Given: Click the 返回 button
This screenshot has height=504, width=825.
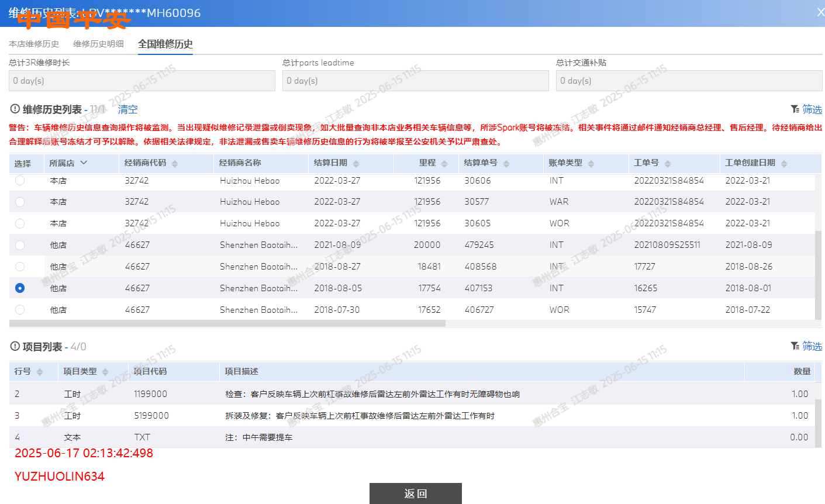Looking at the screenshot, I should (416, 493).
